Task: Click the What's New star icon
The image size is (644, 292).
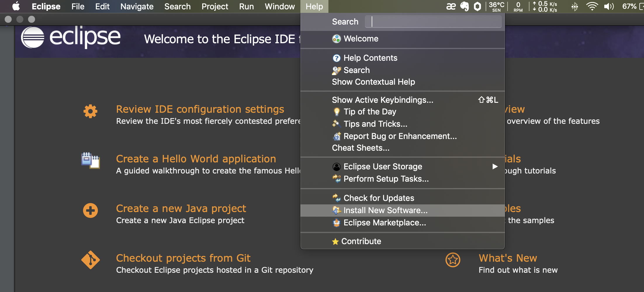Action: point(453,260)
